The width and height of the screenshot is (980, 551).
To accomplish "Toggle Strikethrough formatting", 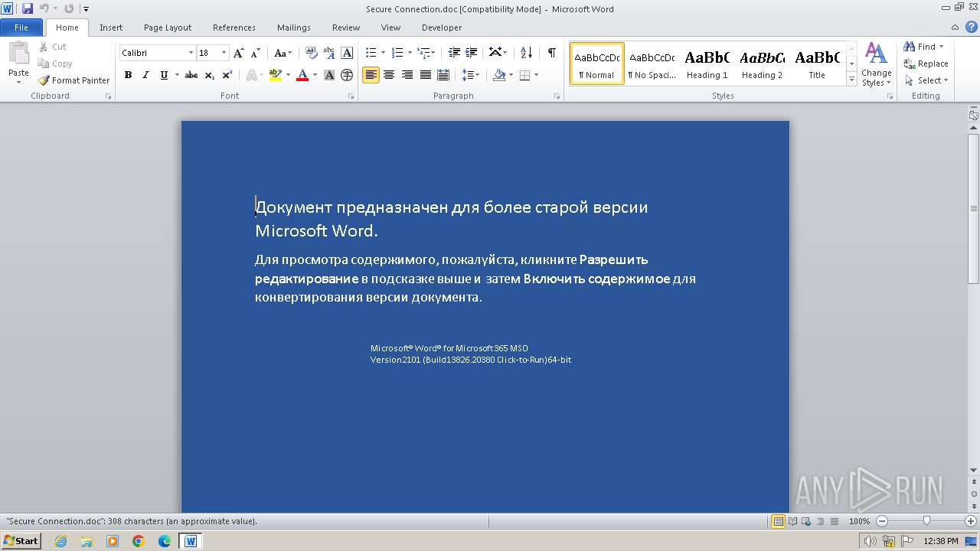I will click(x=191, y=75).
